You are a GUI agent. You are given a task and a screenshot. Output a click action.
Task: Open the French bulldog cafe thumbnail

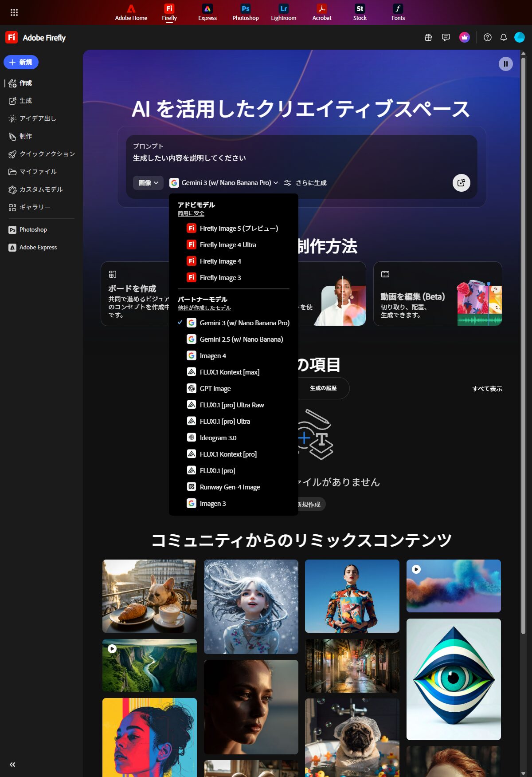point(149,596)
